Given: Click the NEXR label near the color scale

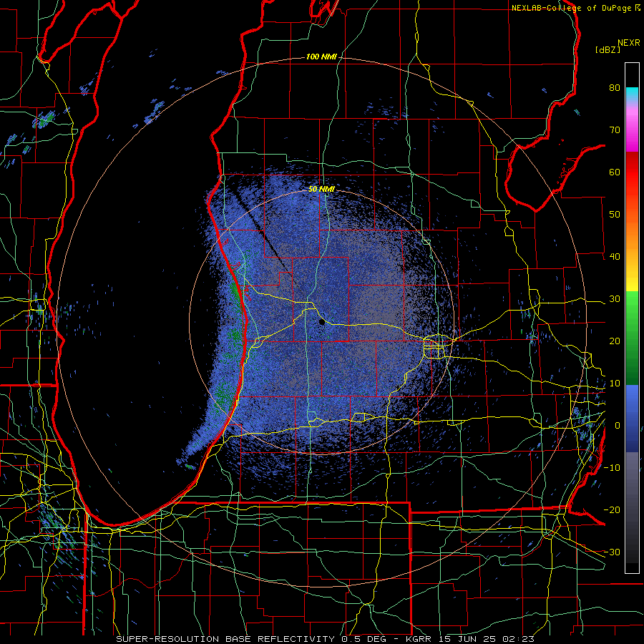Looking at the screenshot, I should coord(628,43).
